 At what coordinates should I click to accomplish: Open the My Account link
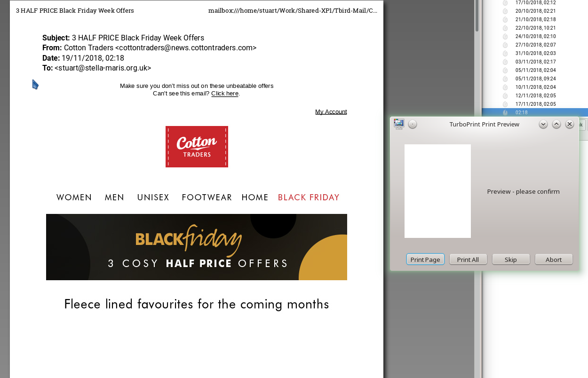pyautogui.click(x=331, y=111)
